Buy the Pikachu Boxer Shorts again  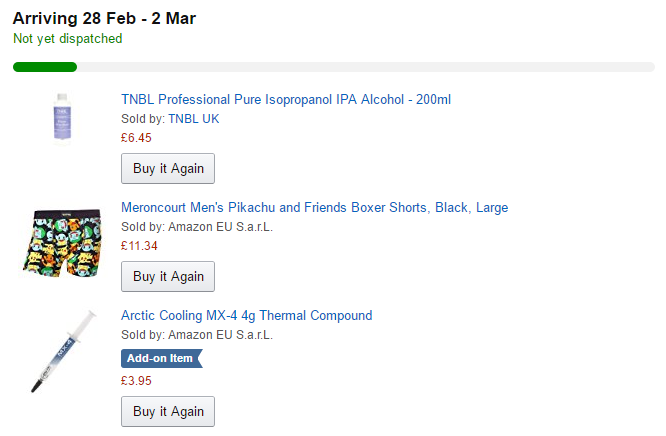[168, 276]
